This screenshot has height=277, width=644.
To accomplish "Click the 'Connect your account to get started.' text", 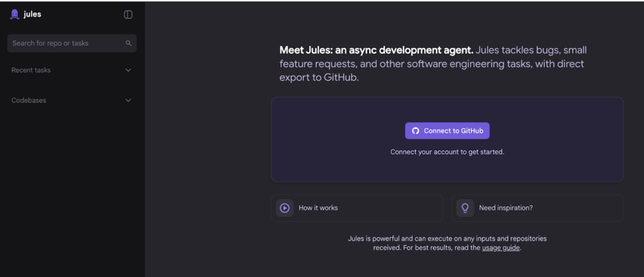I will [x=447, y=152].
